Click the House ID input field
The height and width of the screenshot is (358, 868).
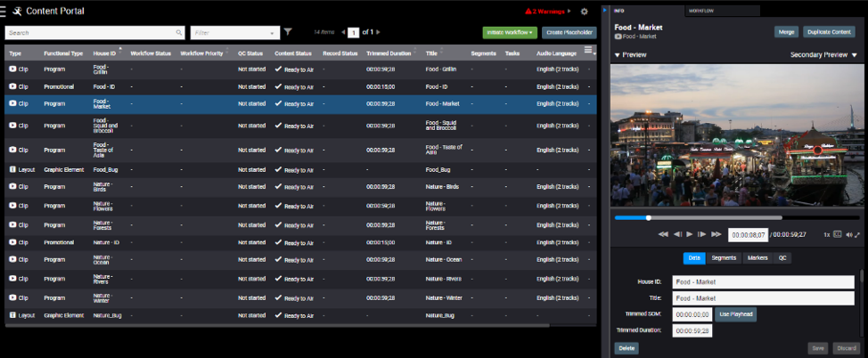[x=764, y=281]
